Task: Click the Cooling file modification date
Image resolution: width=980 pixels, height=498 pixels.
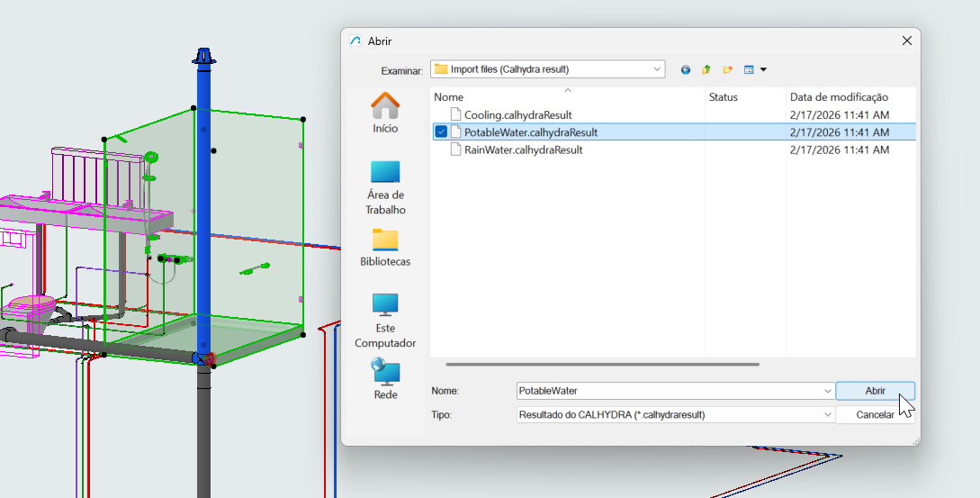Action: coord(840,115)
